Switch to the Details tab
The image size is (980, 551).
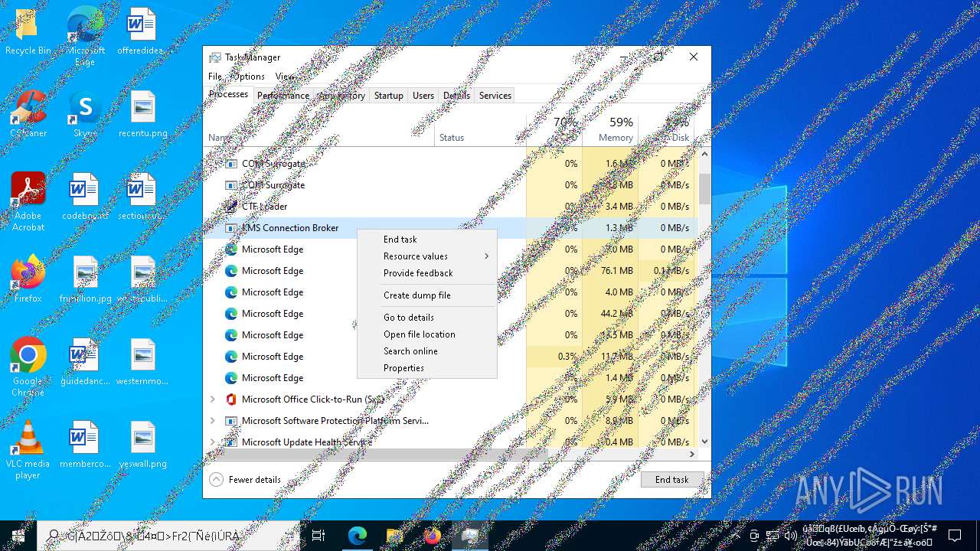pos(456,96)
